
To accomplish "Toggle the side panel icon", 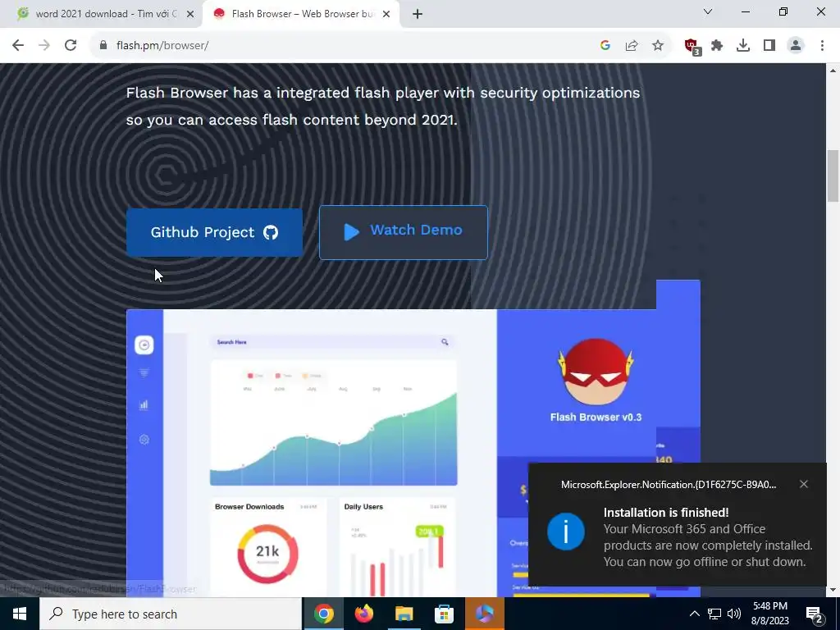I will (769, 46).
